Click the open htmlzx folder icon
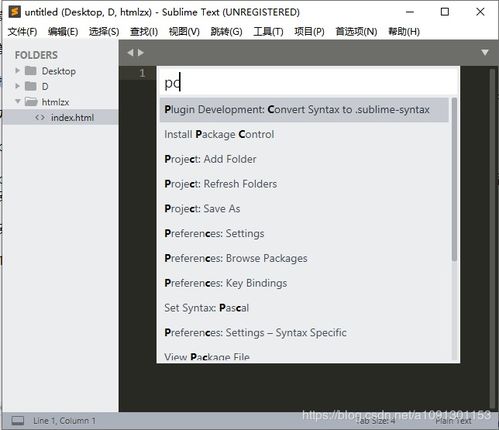Viewport: 499px width, 430px height. tap(31, 102)
